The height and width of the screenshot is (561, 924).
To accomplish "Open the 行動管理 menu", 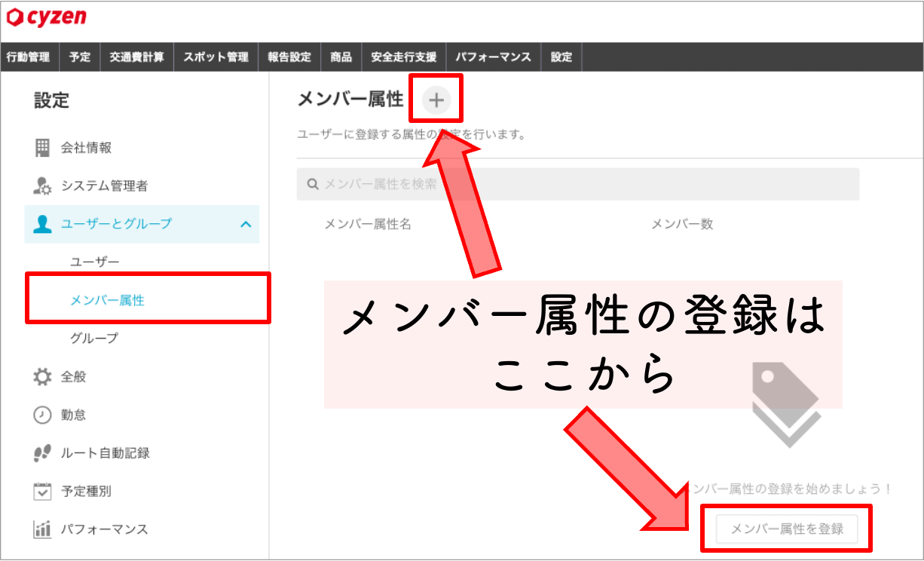I will [x=28, y=57].
